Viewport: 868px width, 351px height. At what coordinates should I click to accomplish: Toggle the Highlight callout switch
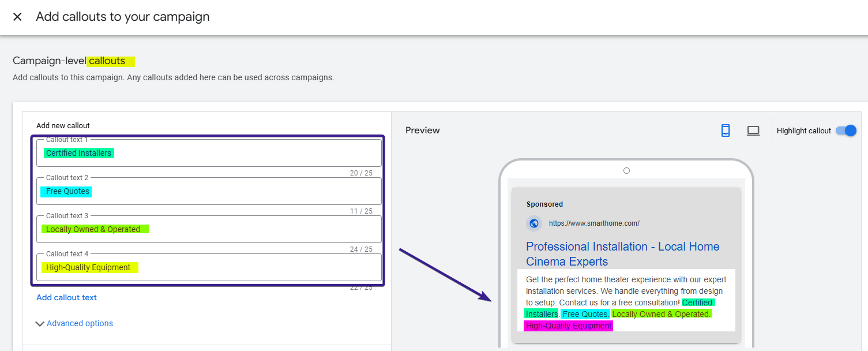[846, 130]
